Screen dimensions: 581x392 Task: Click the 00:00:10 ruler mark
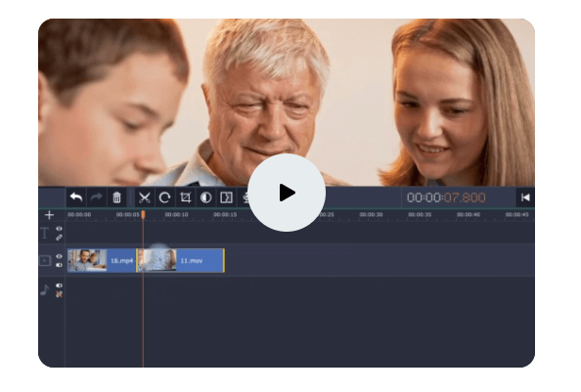coord(176,215)
